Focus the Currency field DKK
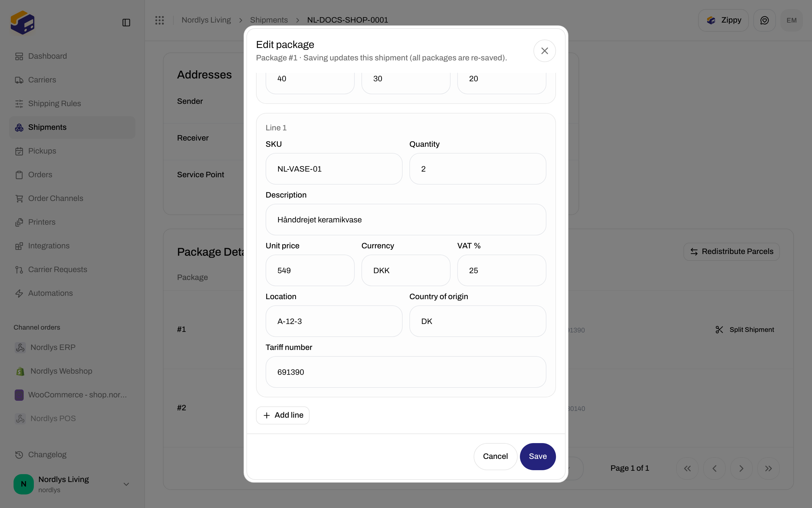Image resolution: width=812 pixels, height=508 pixels. (406, 270)
